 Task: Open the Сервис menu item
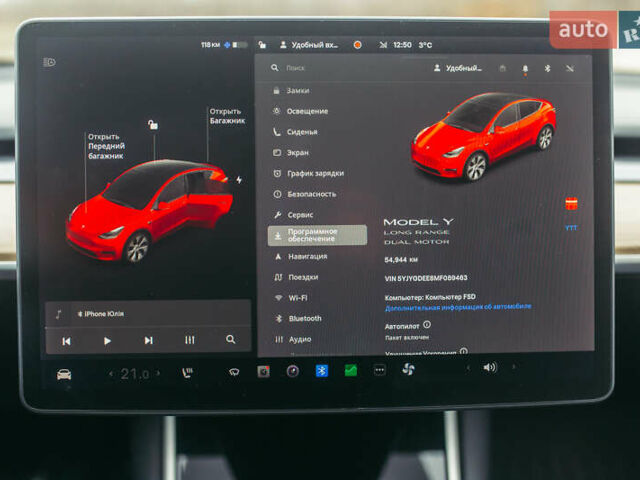click(x=293, y=215)
